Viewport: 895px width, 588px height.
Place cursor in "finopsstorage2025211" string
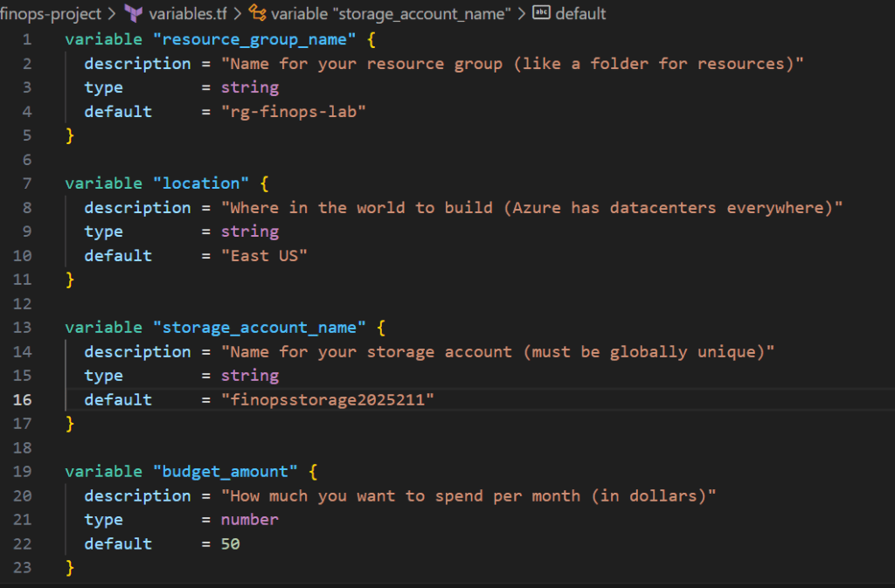(328, 399)
